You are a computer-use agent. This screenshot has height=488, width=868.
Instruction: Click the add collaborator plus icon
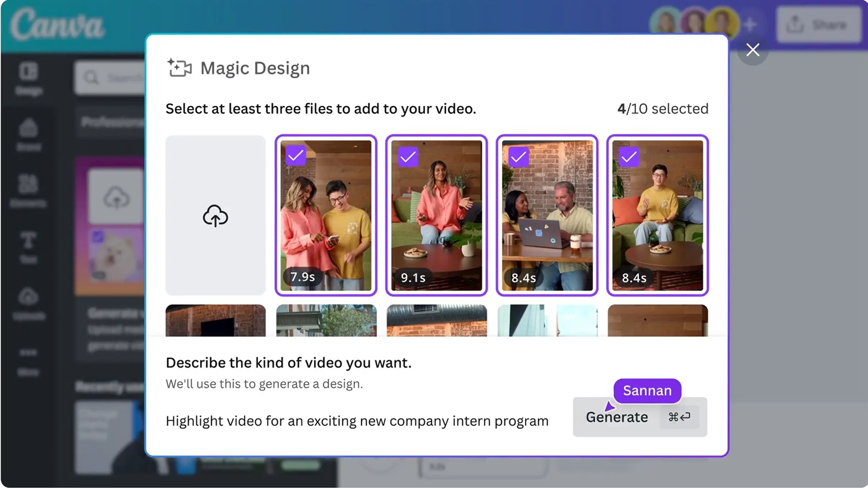(x=750, y=25)
